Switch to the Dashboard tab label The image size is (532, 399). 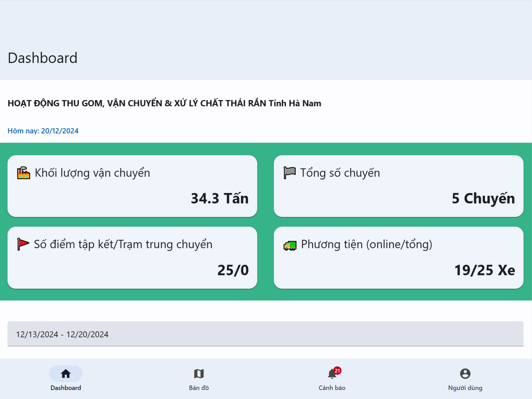[x=66, y=388]
